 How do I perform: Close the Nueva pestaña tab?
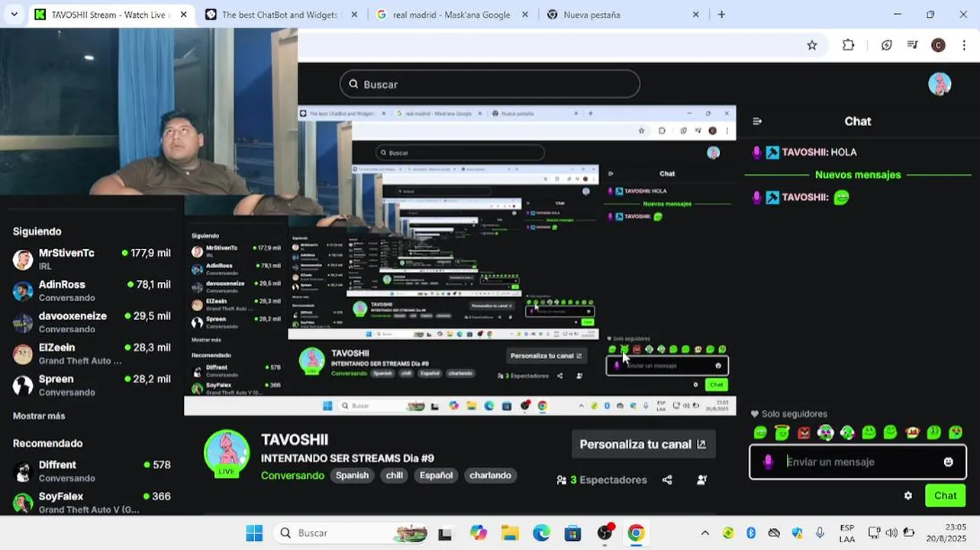click(695, 15)
